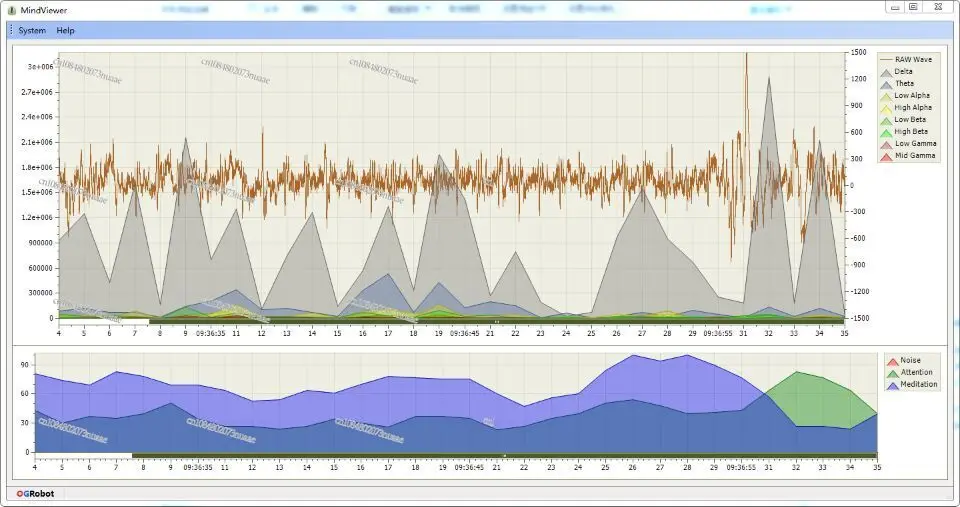Click the GRobot label in the status bar
960x507 pixels.
36,494
